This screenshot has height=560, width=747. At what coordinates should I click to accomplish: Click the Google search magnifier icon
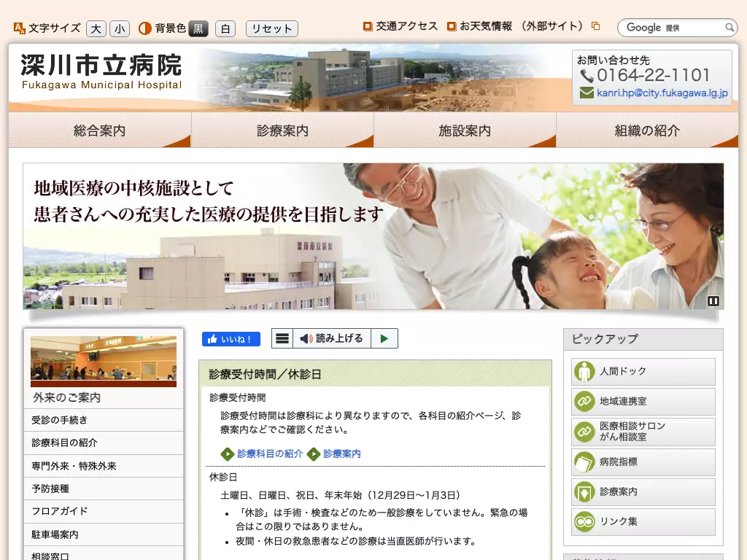point(729,28)
